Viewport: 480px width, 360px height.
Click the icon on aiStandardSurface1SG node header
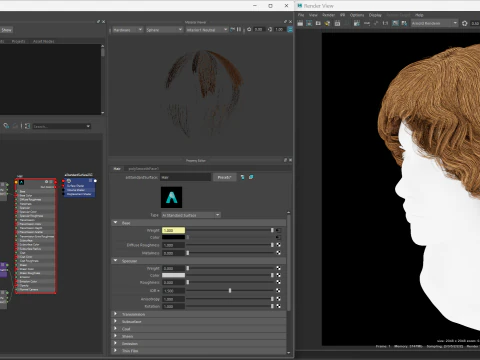pyautogui.click(x=69, y=181)
